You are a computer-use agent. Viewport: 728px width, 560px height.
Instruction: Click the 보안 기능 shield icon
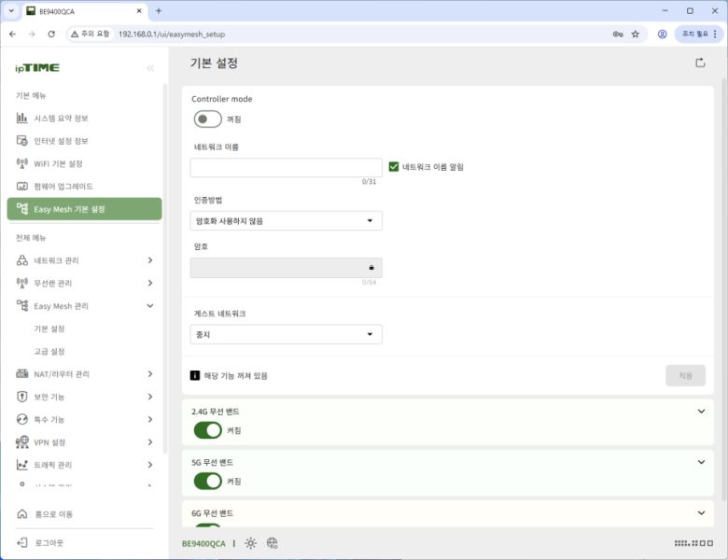21,397
